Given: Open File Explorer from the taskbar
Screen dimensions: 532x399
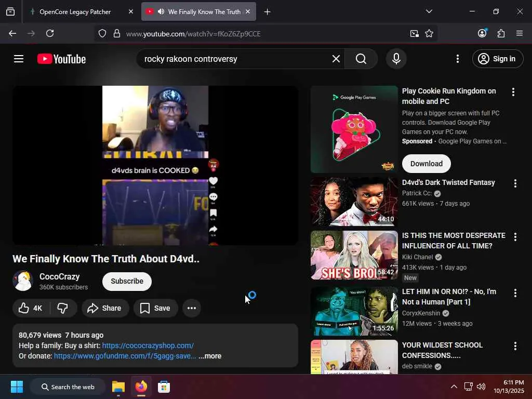Looking at the screenshot, I should (118, 387).
